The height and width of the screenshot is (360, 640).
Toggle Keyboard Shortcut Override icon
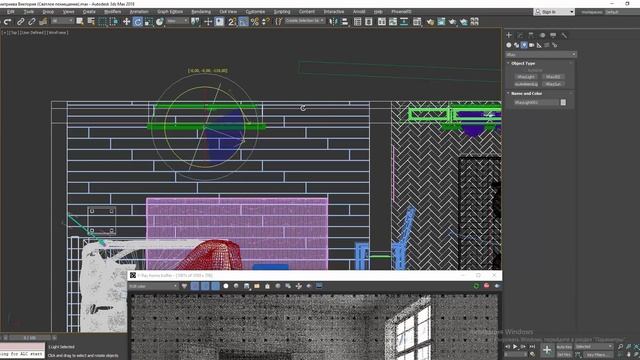220,21
